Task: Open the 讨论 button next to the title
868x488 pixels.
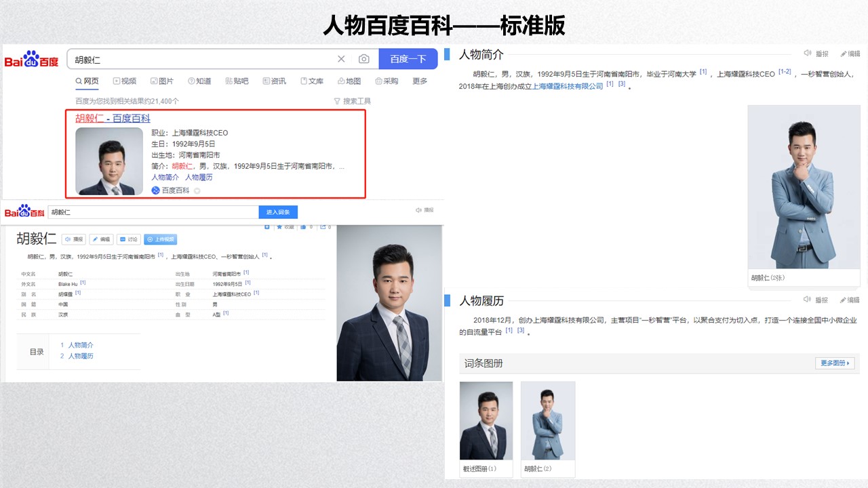Action: [128, 239]
